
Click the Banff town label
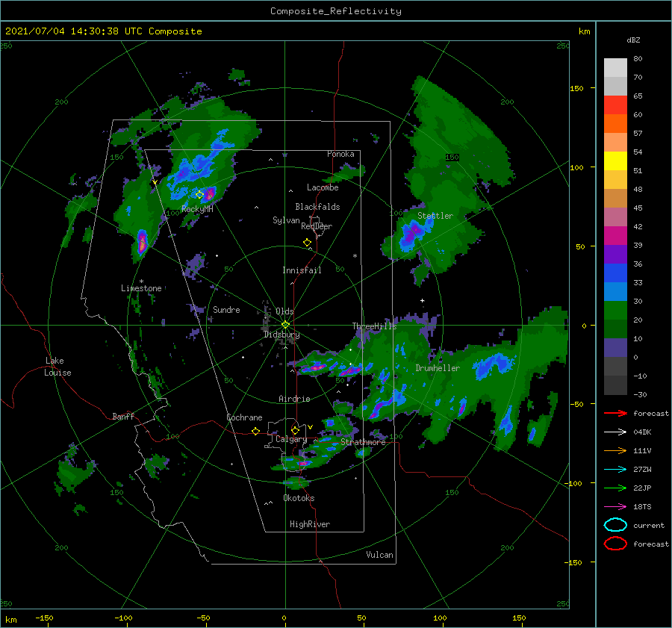[x=123, y=416]
